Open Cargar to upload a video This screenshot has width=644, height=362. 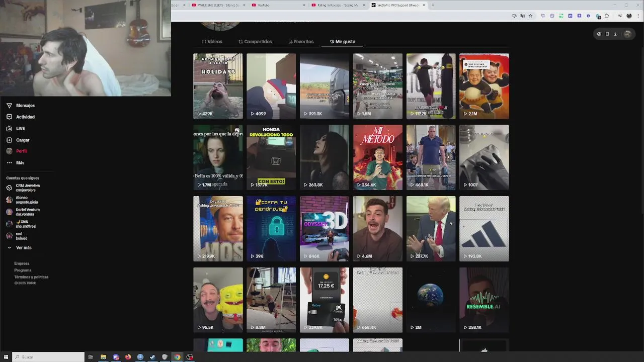pyautogui.click(x=18, y=140)
